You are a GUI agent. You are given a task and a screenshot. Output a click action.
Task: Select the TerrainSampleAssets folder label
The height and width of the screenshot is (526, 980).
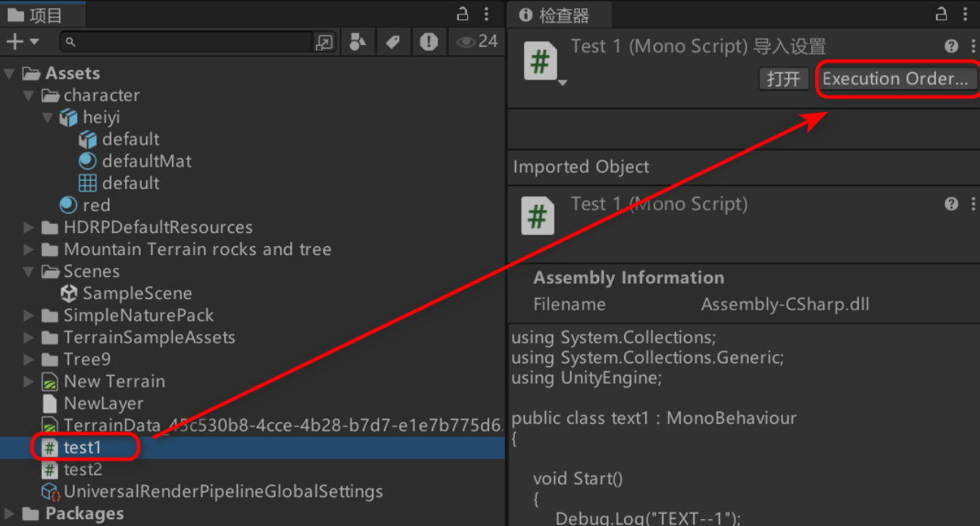click(x=149, y=337)
